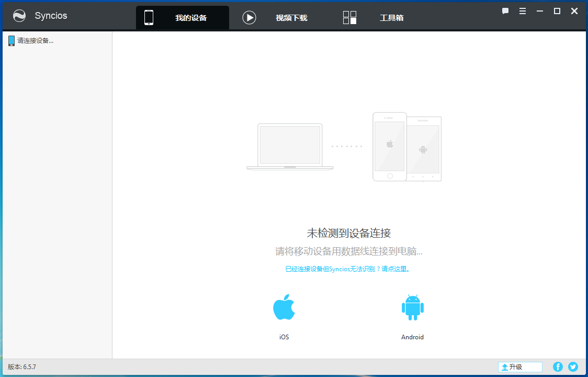Screen dimensions: 588x377
Task: Click the Syncios title text
Action: 51,16
